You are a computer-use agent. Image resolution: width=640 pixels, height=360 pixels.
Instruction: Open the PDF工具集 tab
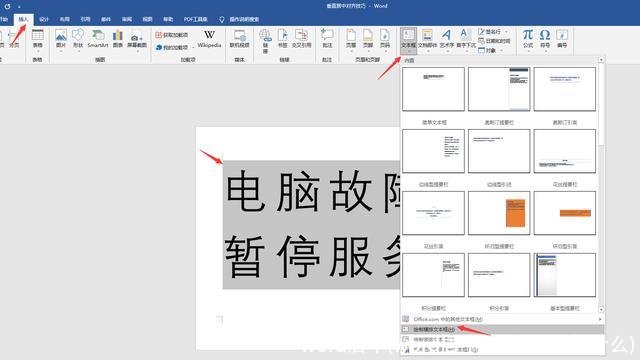pos(196,19)
